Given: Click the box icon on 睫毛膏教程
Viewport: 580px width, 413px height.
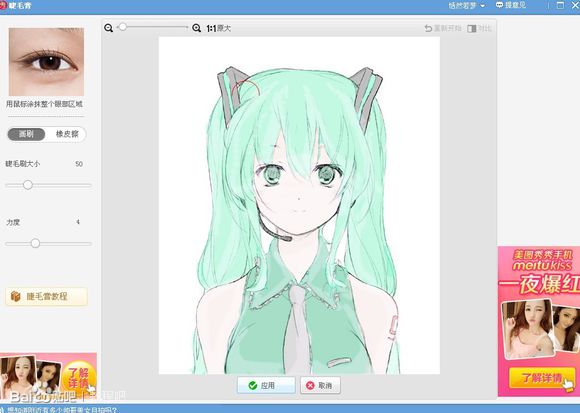Looking at the screenshot, I should [x=16, y=297].
